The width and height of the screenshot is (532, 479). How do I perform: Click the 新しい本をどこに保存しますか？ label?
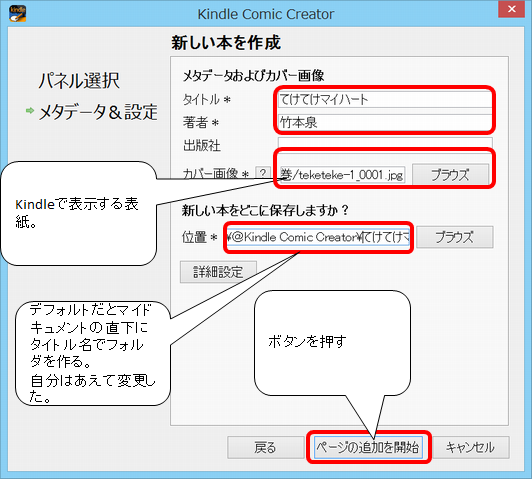pyautogui.click(x=265, y=210)
